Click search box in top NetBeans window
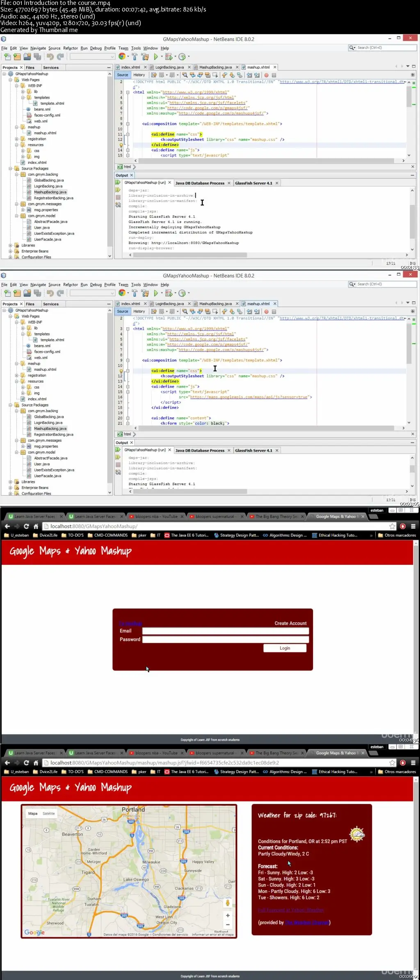 point(382,48)
